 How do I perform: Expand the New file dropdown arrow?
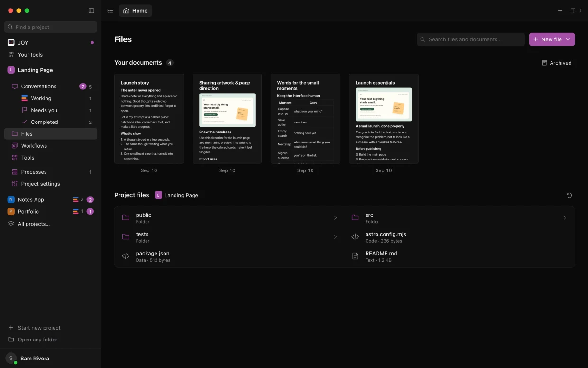pyautogui.click(x=568, y=39)
